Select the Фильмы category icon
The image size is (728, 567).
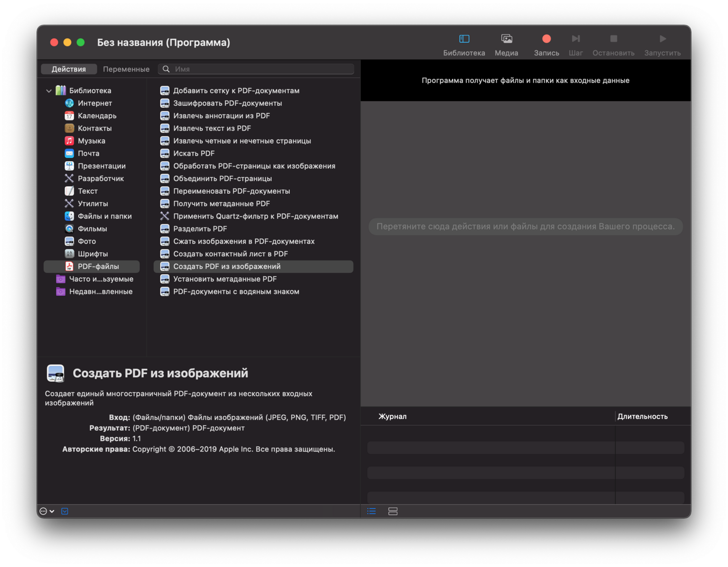click(x=69, y=229)
